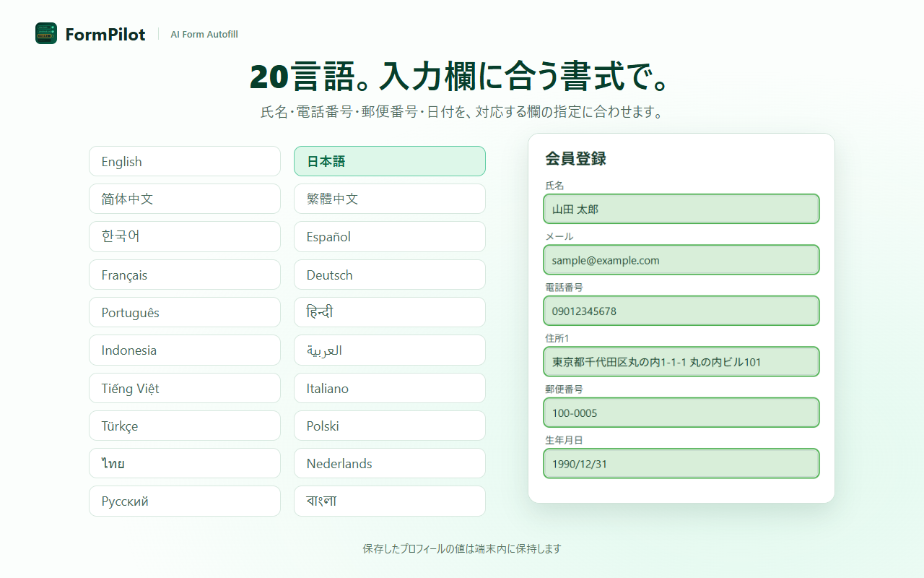Viewport: 924px width, 578px height.
Task: Focus the 生年月日 field showing 1990/12/31
Action: (x=681, y=464)
